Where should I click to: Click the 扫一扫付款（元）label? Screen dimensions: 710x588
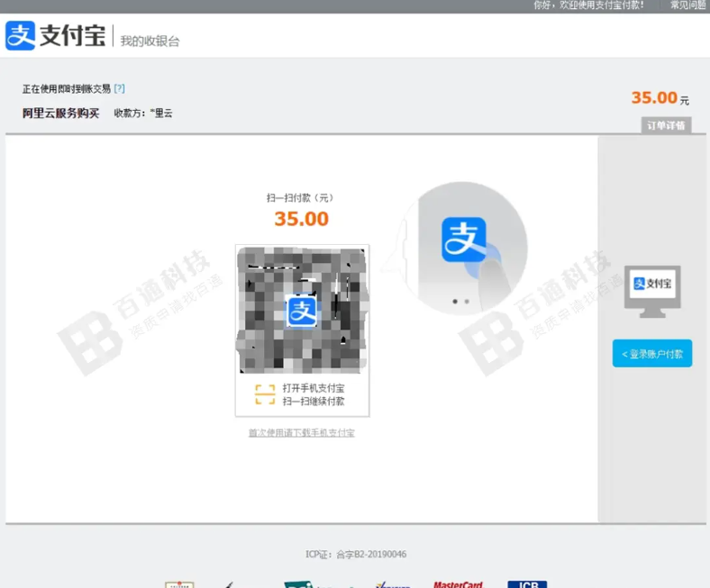[300, 198]
